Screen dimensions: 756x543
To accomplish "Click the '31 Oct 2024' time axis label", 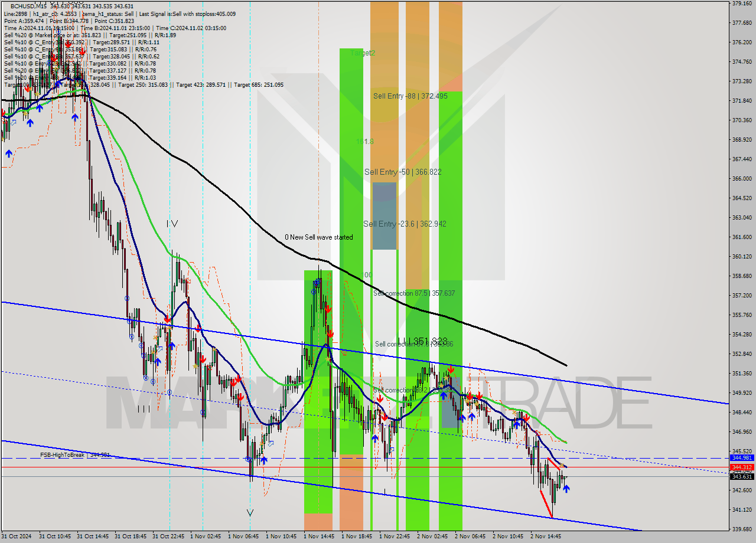I will [x=15, y=537].
